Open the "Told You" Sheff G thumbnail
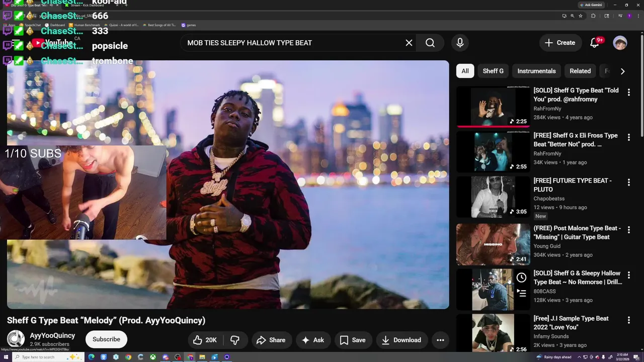This screenshot has height=362, width=644. [493, 107]
